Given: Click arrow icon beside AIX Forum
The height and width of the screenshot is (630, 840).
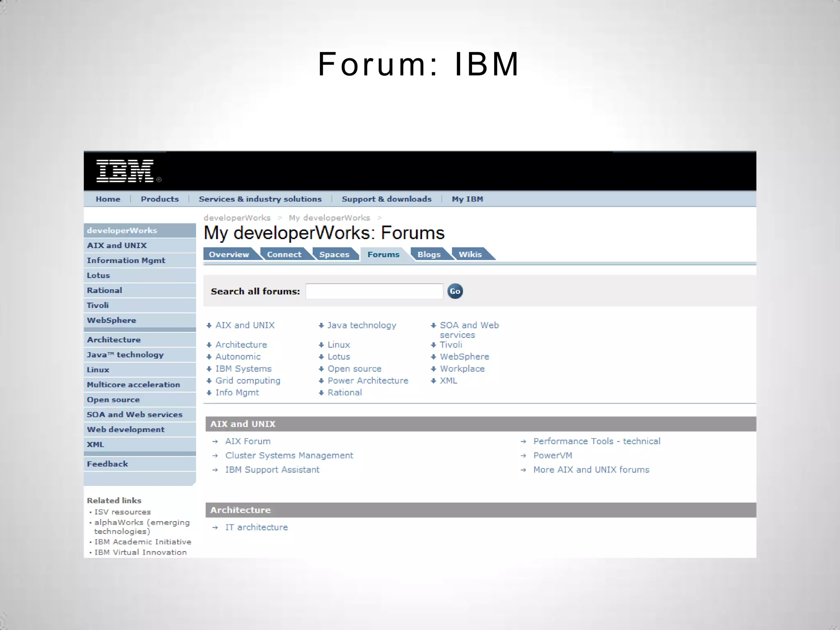Looking at the screenshot, I should 215,442.
